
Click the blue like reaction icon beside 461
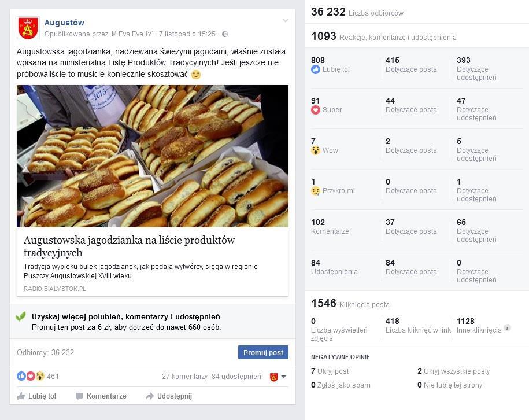pos(21,376)
